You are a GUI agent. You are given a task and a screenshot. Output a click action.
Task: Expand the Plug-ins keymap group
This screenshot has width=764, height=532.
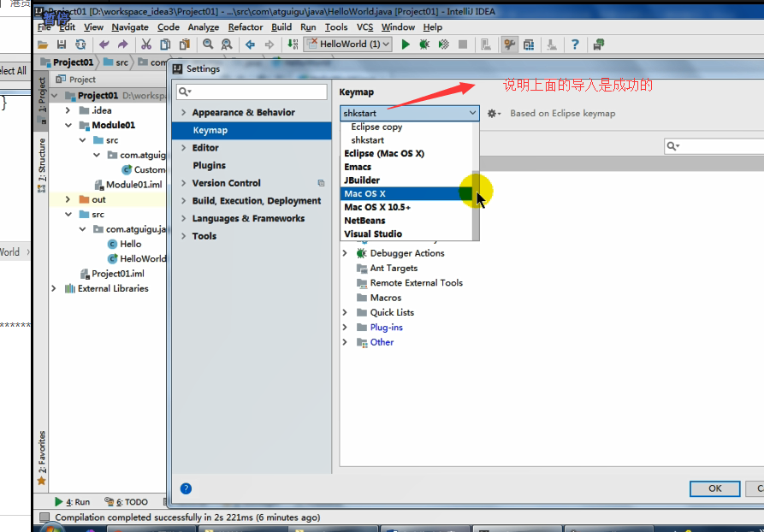coord(345,328)
